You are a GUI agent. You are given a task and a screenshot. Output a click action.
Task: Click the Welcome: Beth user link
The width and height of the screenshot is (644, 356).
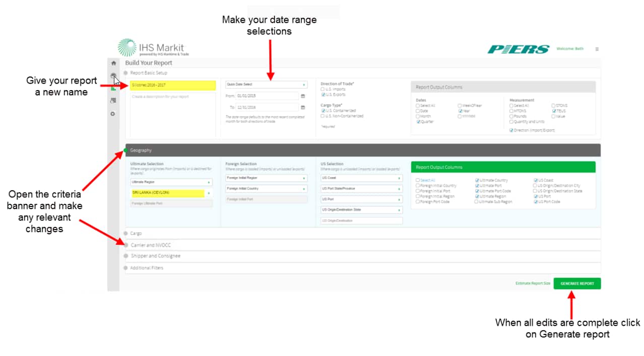[570, 49]
